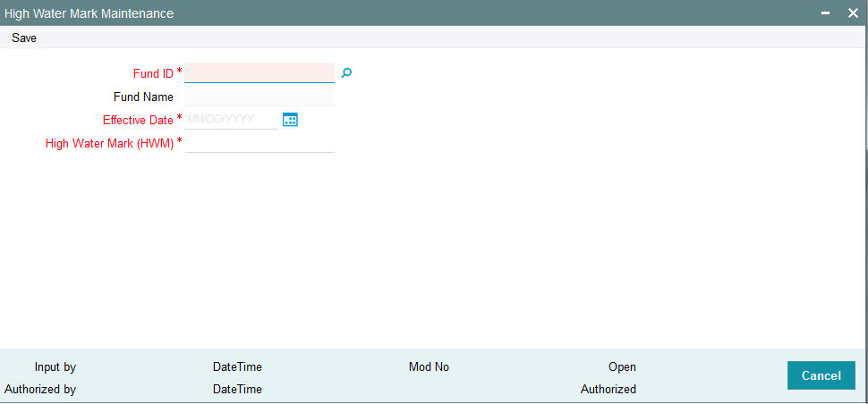Click the "DateTime" text beside Input by
Viewport: 868px width, 404px height.
coord(237,367)
